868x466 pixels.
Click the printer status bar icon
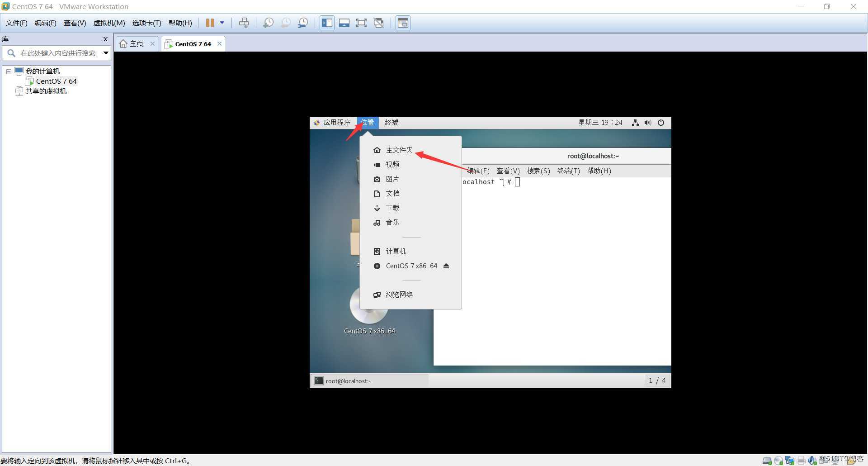801,461
